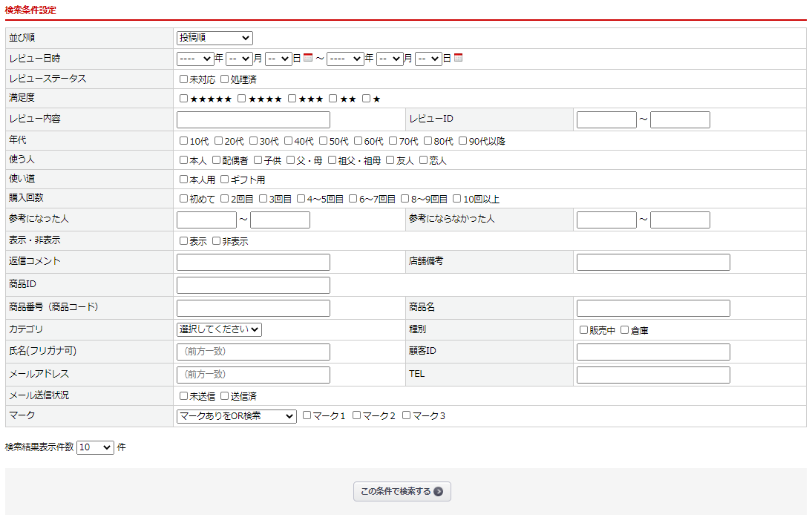Open the start year dropdown for review date
The height and width of the screenshot is (523, 812).
point(194,59)
